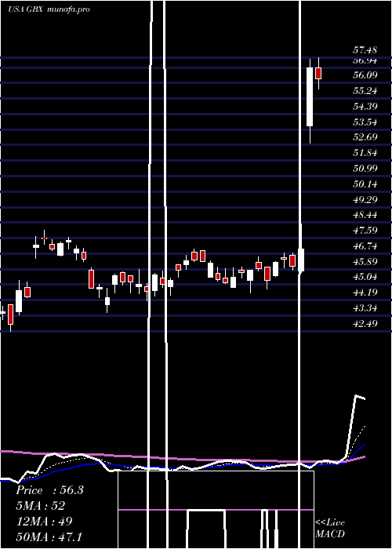This screenshot has width=392, height=549.
Task: Click the 48.44 price axis label
Action: point(365,215)
